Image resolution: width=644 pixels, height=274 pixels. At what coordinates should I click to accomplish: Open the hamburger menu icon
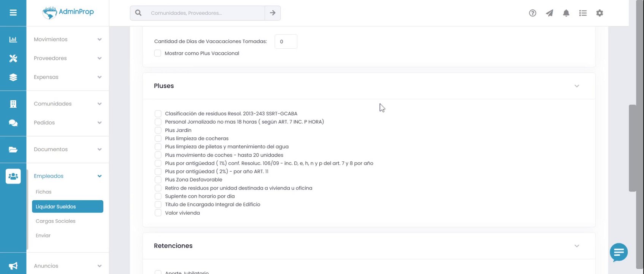pyautogui.click(x=13, y=13)
